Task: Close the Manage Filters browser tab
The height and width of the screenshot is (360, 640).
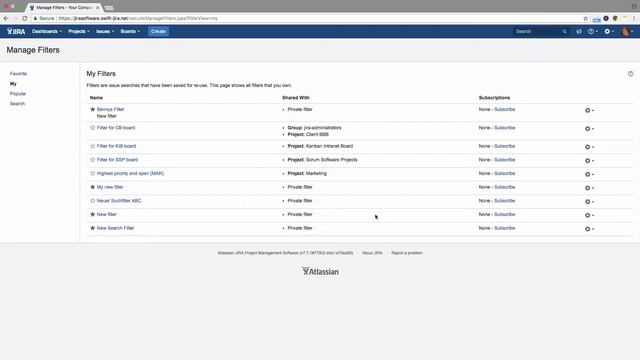Action: point(98,7)
